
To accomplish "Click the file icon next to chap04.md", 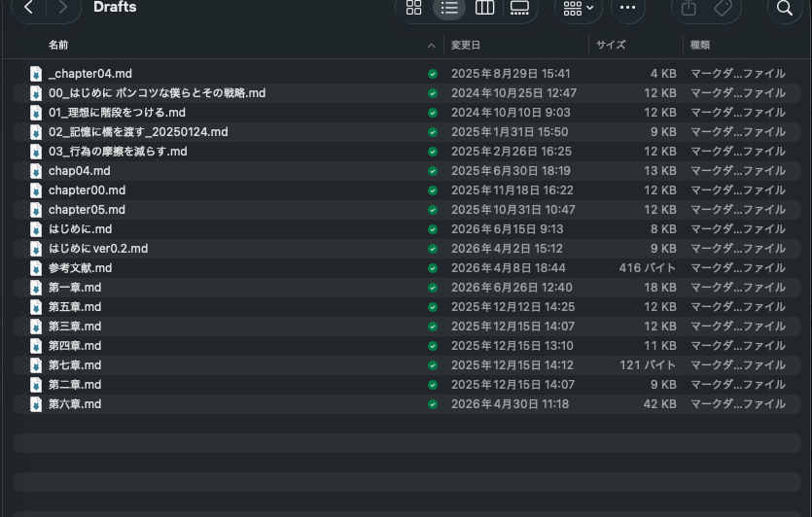I will pos(36,171).
